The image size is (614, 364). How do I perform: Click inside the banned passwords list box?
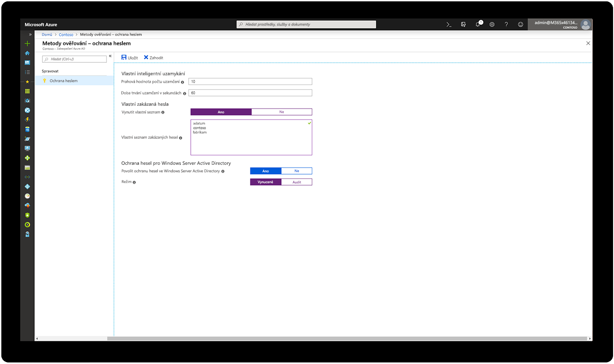click(251, 137)
